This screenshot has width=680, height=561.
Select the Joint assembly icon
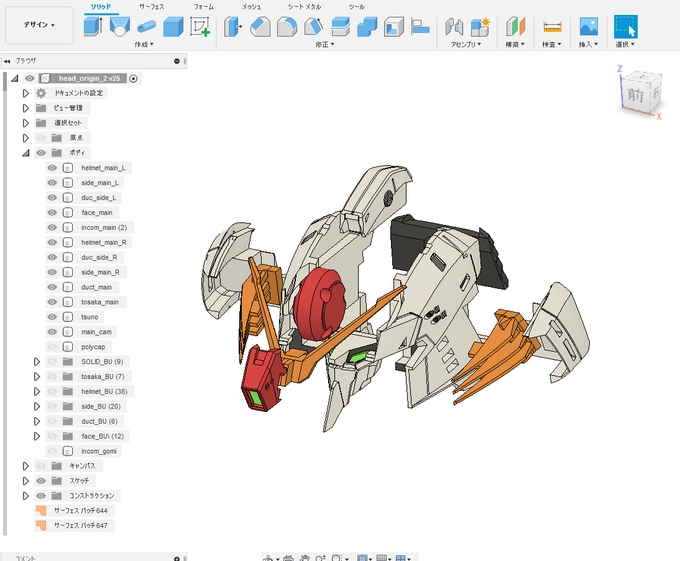(454, 26)
